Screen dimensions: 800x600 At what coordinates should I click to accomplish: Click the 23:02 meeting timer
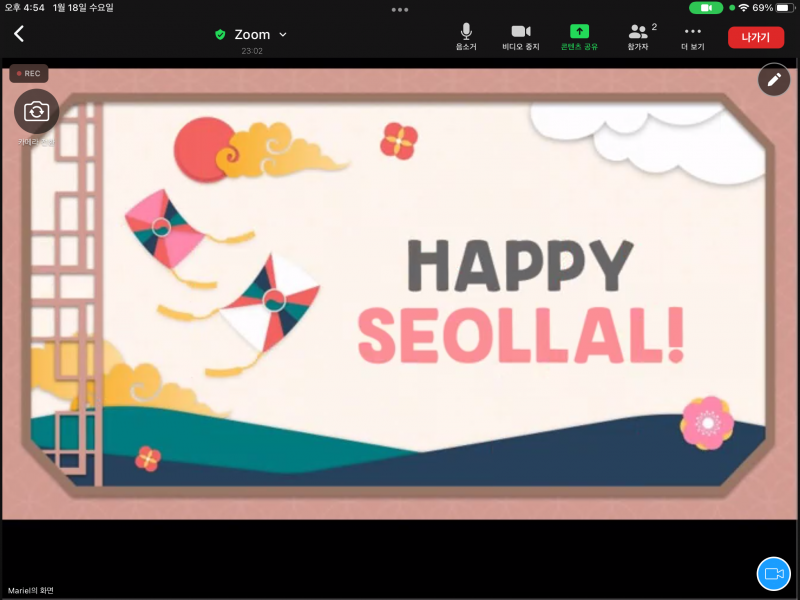click(252, 50)
